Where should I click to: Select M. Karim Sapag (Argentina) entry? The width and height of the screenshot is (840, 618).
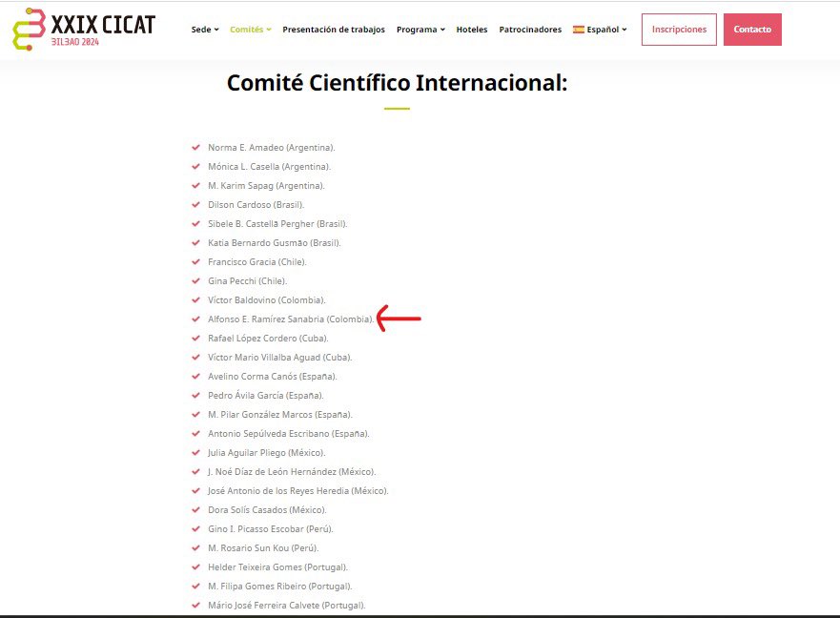[x=266, y=185]
